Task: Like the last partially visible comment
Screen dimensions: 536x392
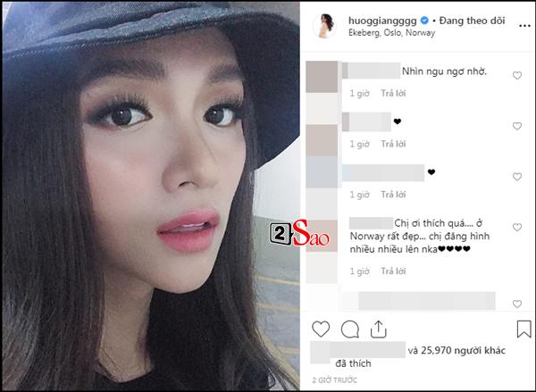Action: [x=517, y=304]
